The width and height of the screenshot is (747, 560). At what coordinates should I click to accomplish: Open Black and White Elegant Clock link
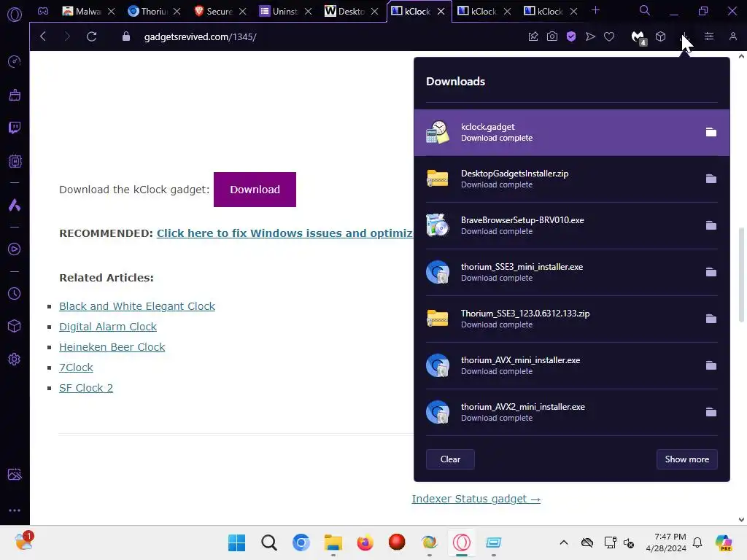click(x=137, y=306)
